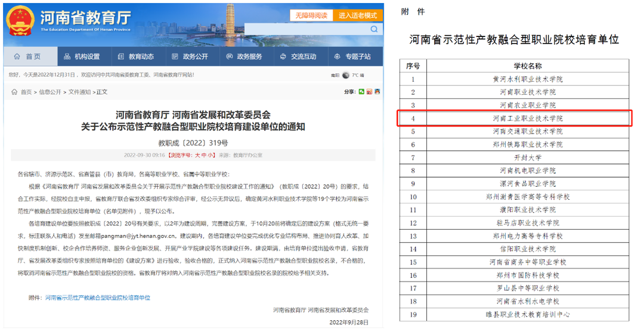Screen dimensions: 644x331
Task: Click the signing date 2022年9月28日
Action: click(x=349, y=323)
